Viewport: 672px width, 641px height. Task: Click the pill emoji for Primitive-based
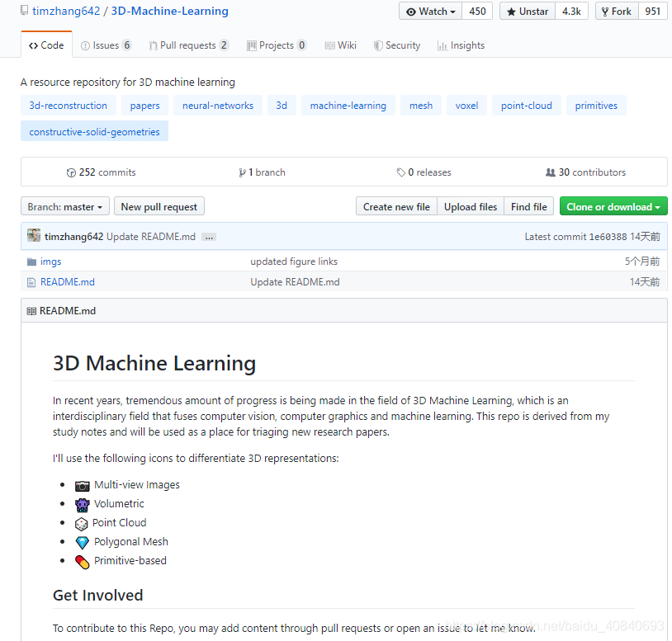click(x=83, y=562)
